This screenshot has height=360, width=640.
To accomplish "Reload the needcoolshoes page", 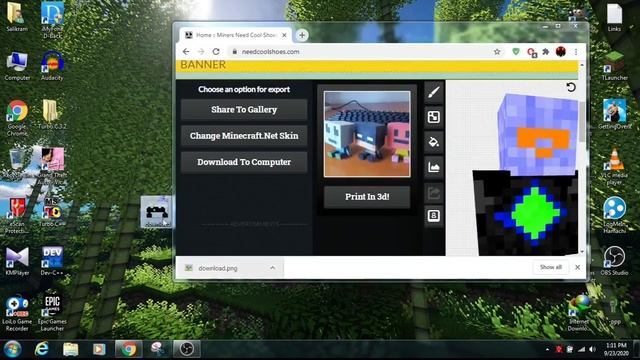I will [216, 52].
